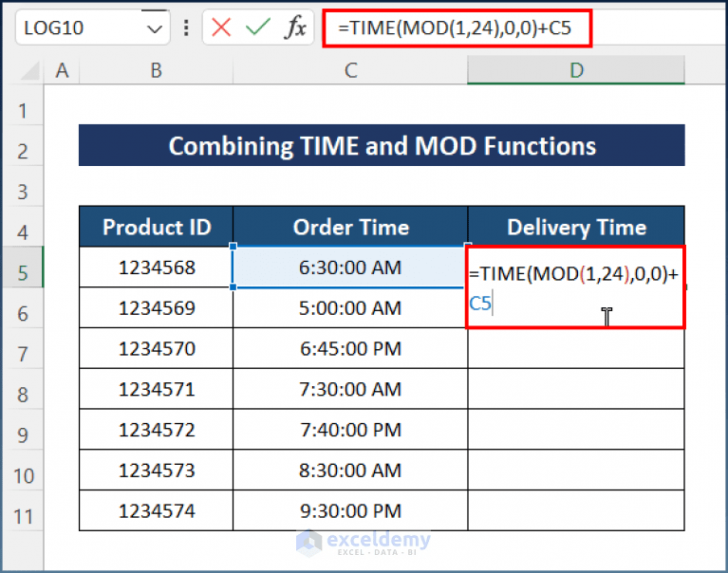This screenshot has width=728, height=573.
Task: Select all cells via corner triangle
Action: [29, 71]
